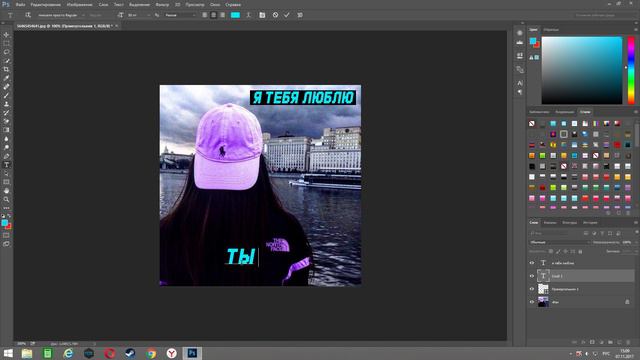The width and height of the screenshot is (640, 360).
Task: Select the background layer thumbnail
Action: pyautogui.click(x=543, y=302)
